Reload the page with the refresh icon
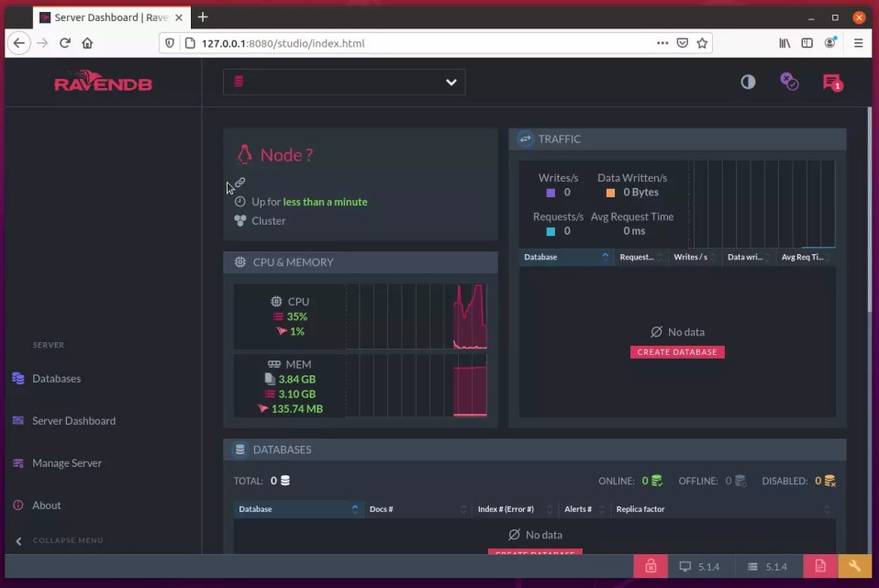 point(64,42)
